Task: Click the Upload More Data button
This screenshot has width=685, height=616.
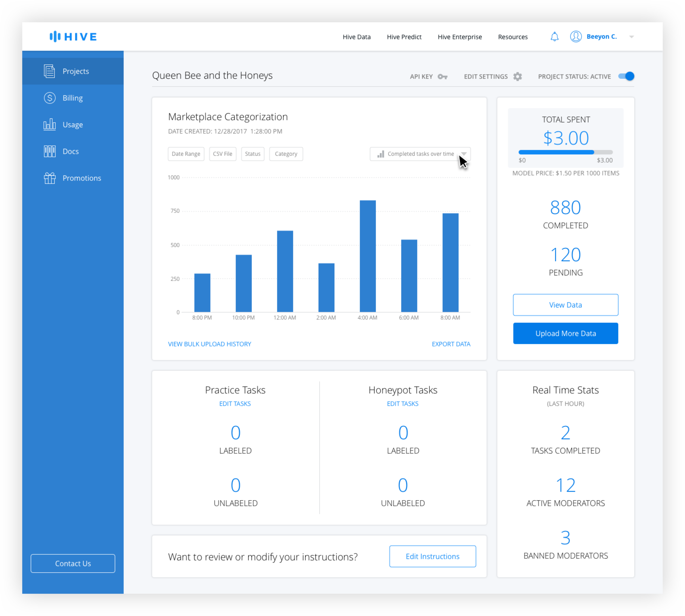Action: coord(565,333)
